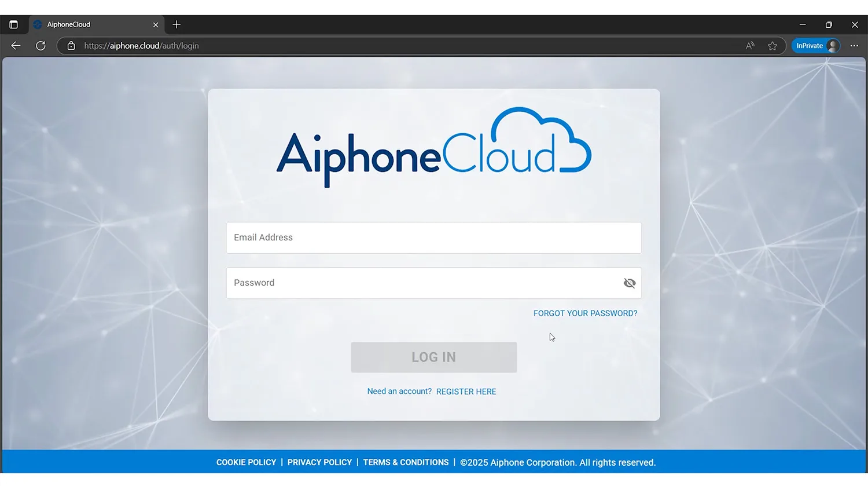Open a new browser tab
The width and height of the screenshot is (868, 486).
(176, 24)
